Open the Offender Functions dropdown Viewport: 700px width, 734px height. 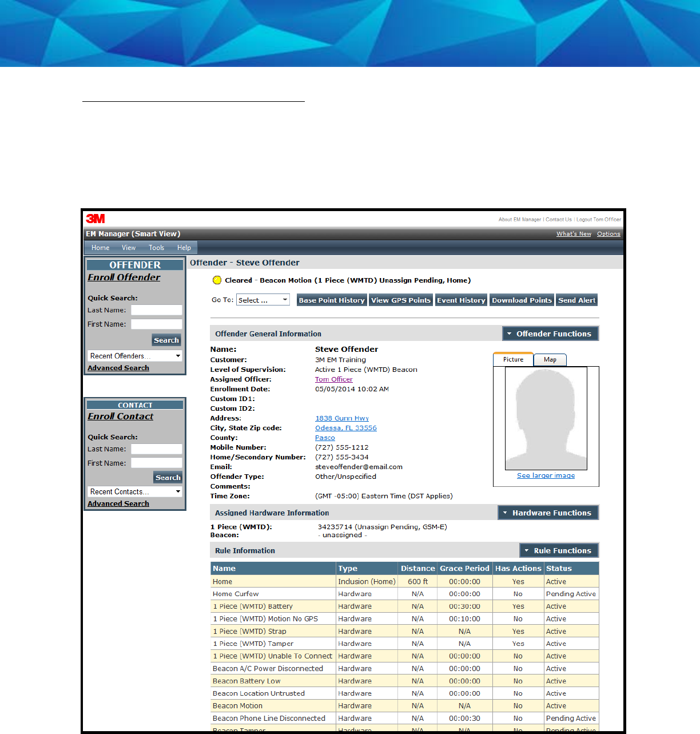[550, 334]
